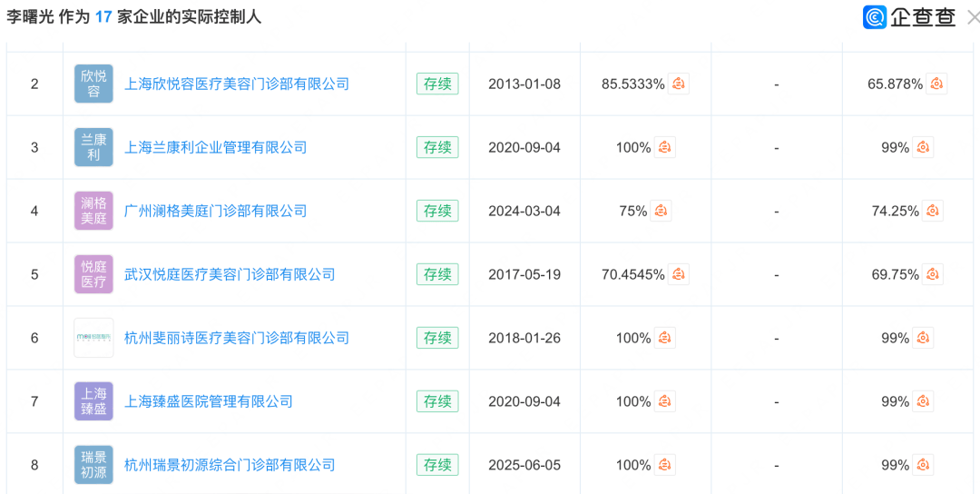Viewport: 980px width, 494px height.
Task: Click equity icon next to 100% in 杭州斐丽诗 row
Action: [x=665, y=338]
